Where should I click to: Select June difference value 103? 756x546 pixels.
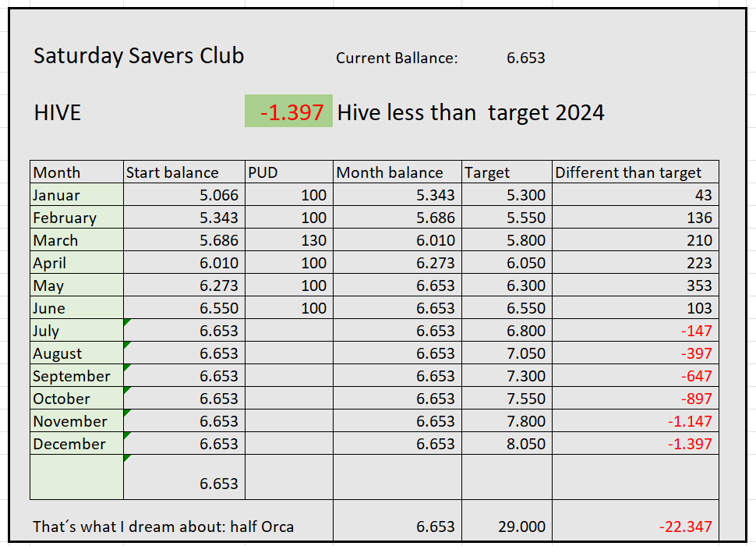[x=635, y=308]
